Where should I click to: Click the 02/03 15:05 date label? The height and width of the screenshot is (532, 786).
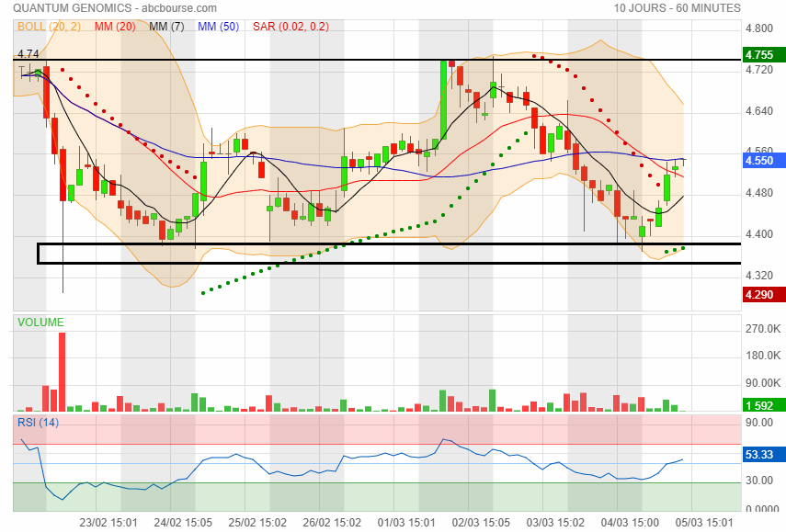[x=481, y=523]
